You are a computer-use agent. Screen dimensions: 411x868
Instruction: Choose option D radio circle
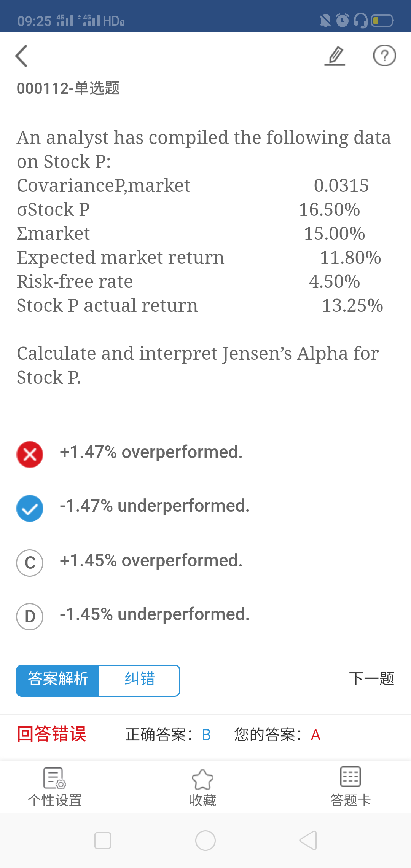click(x=30, y=616)
